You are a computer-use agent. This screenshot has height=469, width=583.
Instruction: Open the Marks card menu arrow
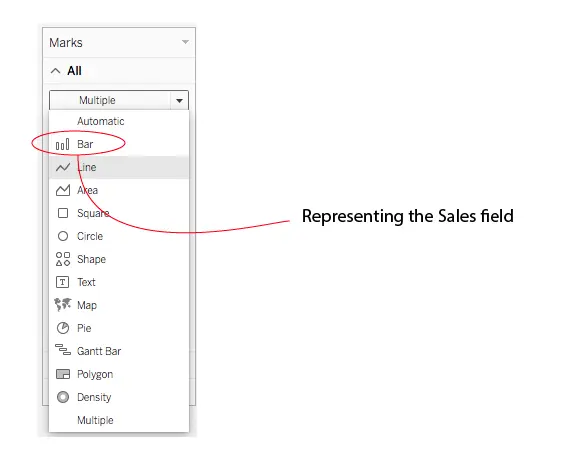coord(185,42)
